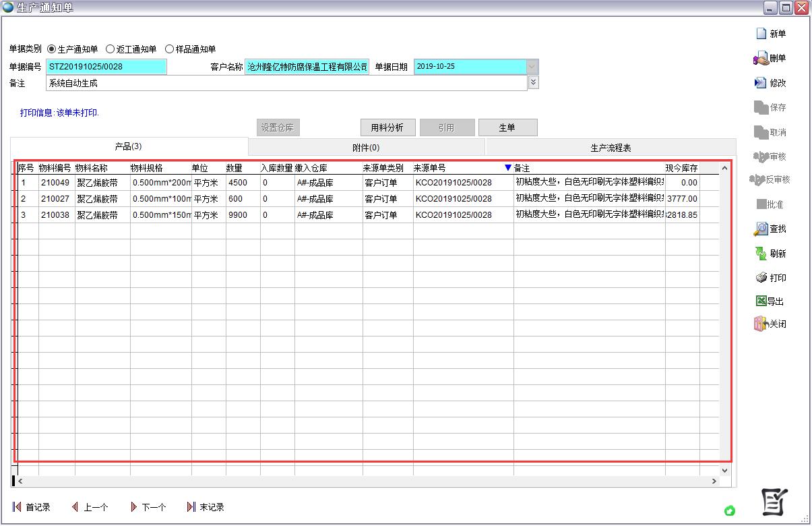This screenshot has height=526, width=812.
Task: Click the 删单 (delete order) icon
Action: [x=761, y=59]
